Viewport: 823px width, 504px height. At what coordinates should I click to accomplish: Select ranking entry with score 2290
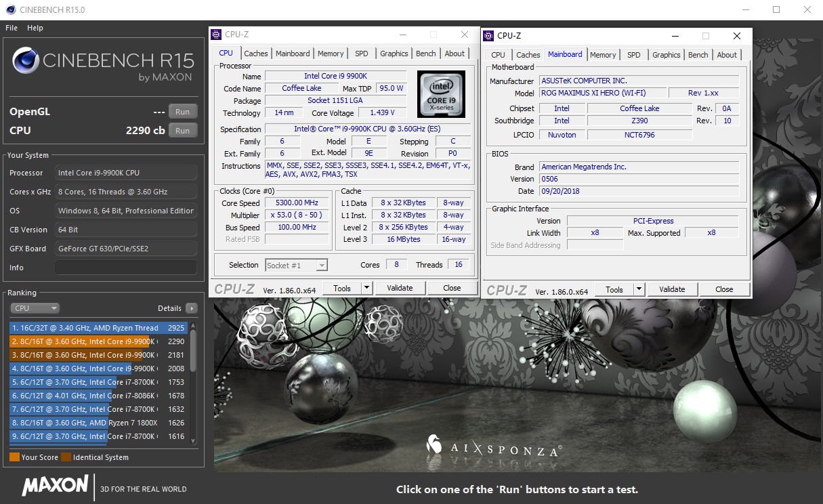(x=99, y=341)
